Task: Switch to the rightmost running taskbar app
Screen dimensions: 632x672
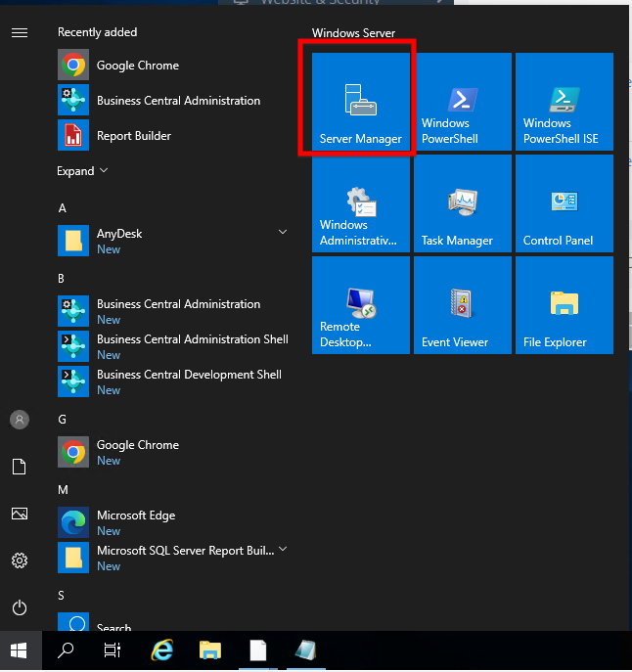Action: pos(305,650)
